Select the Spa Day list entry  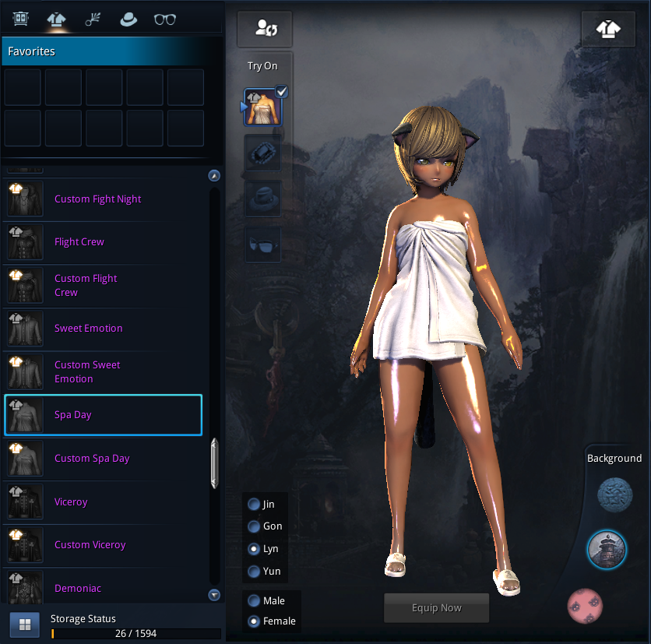coord(103,415)
